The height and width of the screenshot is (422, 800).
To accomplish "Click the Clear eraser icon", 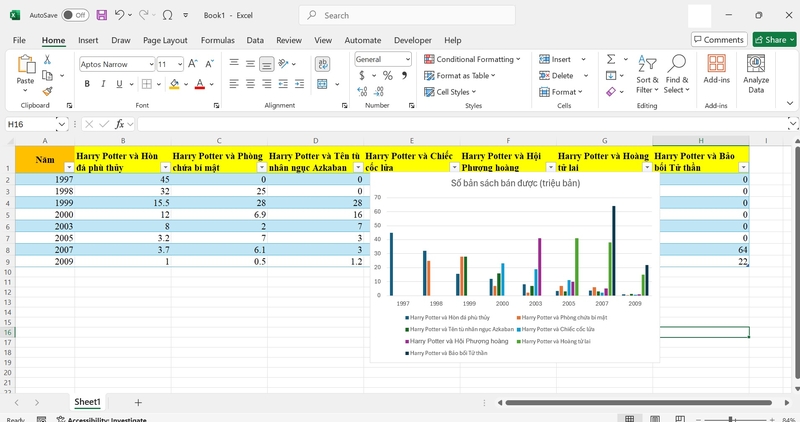I will (611, 92).
